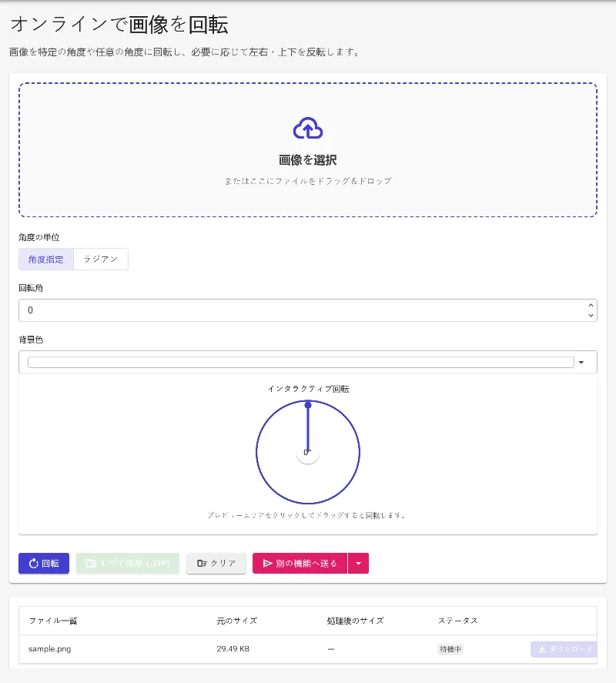Open the 背景色 color swatch field
The height and width of the screenshot is (683, 616).
point(300,362)
